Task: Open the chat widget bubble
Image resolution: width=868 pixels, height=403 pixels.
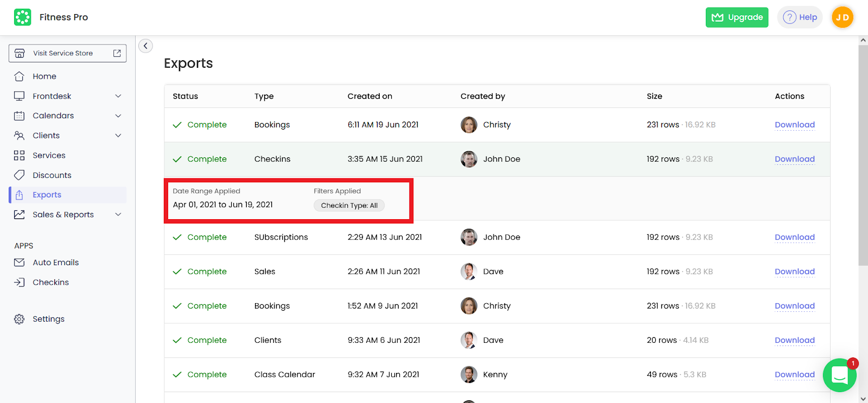Action: pyautogui.click(x=839, y=375)
